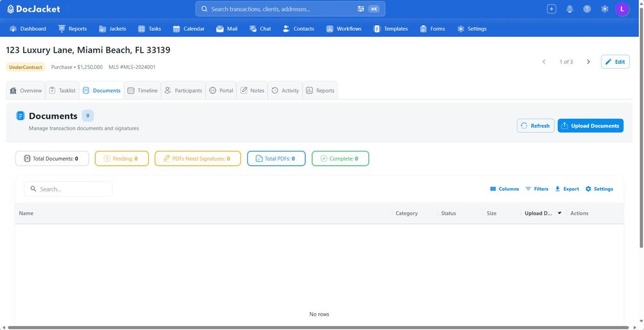Screen dimensions: 644x330
Task: Switch to transaction Reports tab
Action: coord(320,90)
